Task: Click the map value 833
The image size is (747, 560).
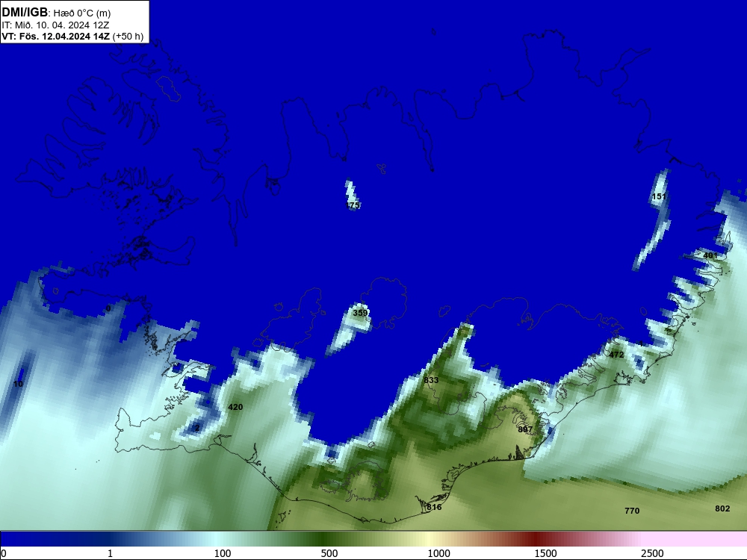Action: 431,380
